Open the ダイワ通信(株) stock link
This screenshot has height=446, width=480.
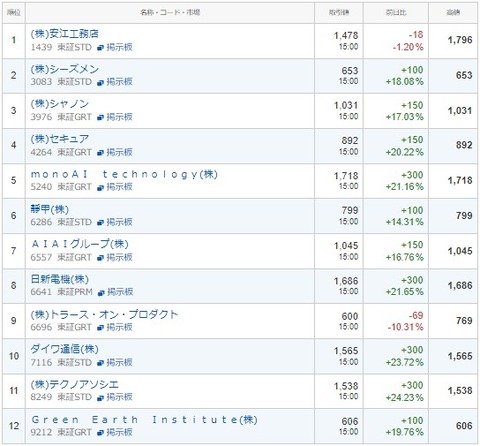click(x=65, y=349)
